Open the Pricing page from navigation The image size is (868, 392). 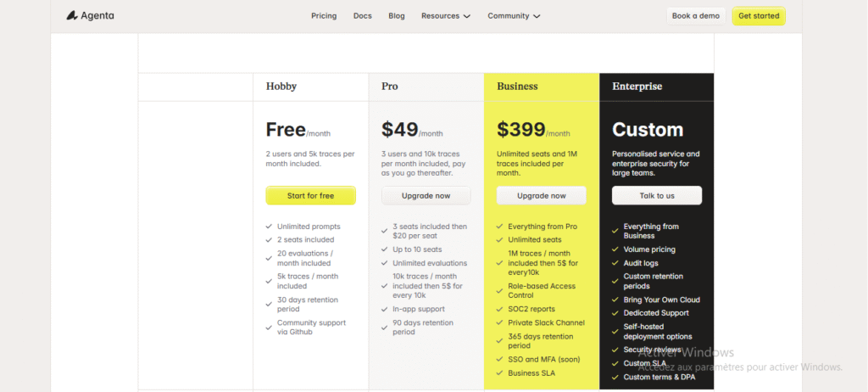324,16
